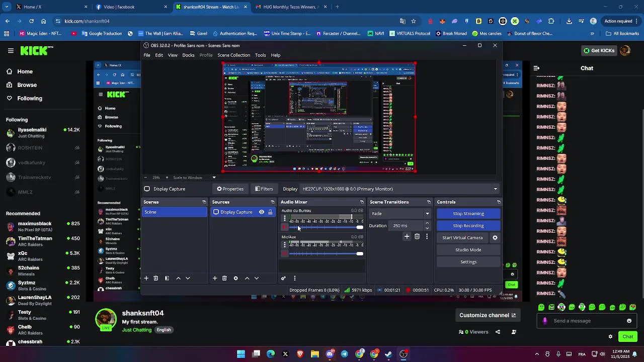This screenshot has height=362, width=644.
Task: Decrease the transition Duration with the down arrow
Action: point(427,228)
